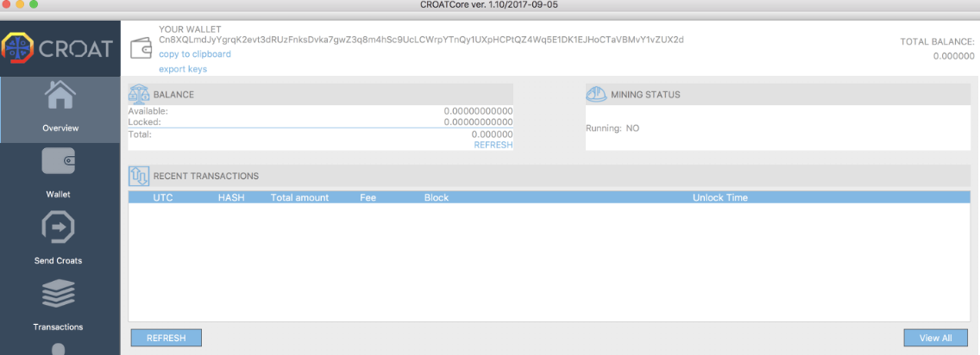Click the View All button
Screen dimensions: 980x355
click(x=936, y=338)
